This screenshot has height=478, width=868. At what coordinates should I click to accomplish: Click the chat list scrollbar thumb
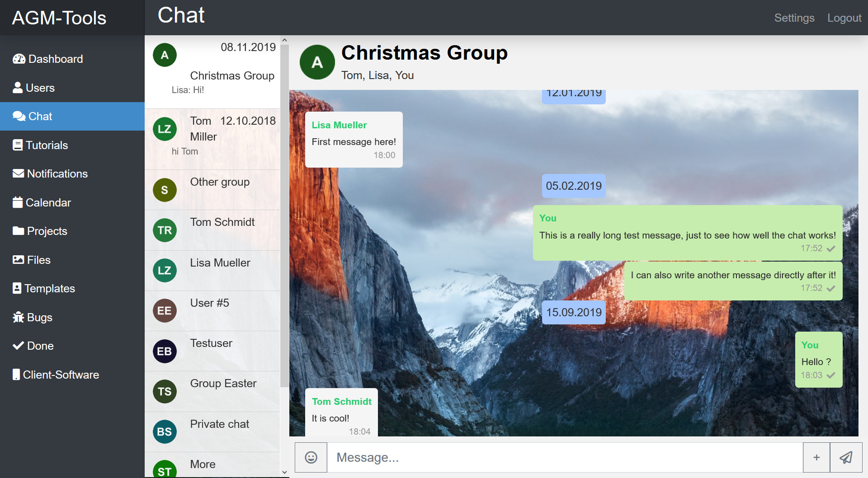284,216
